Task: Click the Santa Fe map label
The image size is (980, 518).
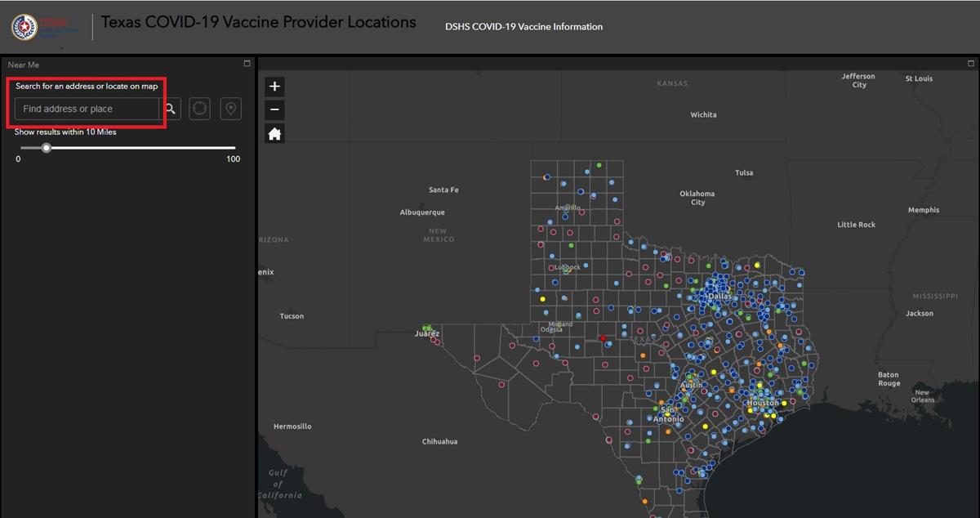Action: [x=443, y=190]
